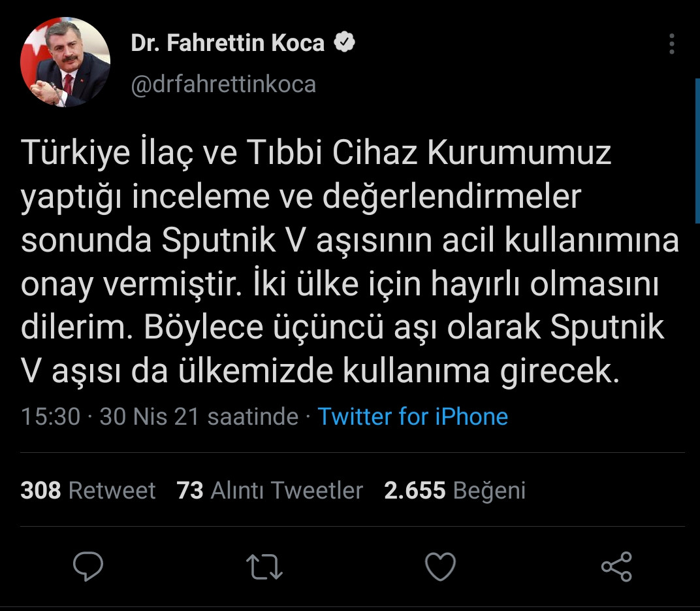Tap the retweet arrows to share the post

click(x=265, y=568)
